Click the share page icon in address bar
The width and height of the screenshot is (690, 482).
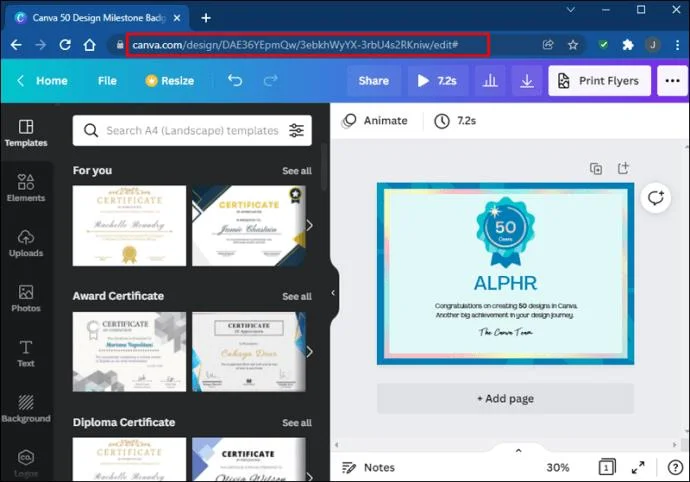coord(548,44)
